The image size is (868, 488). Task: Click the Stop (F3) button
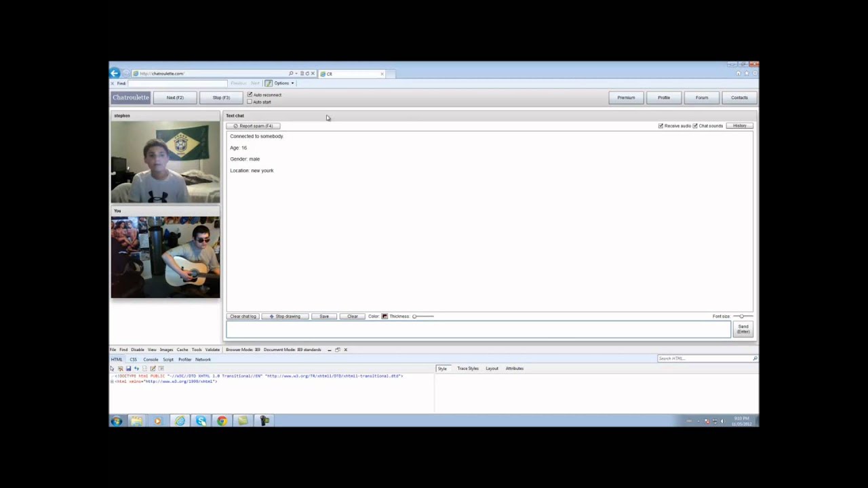coord(221,98)
